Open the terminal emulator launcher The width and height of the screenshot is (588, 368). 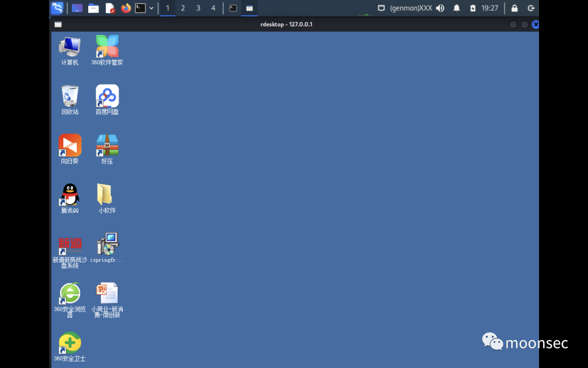click(140, 8)
